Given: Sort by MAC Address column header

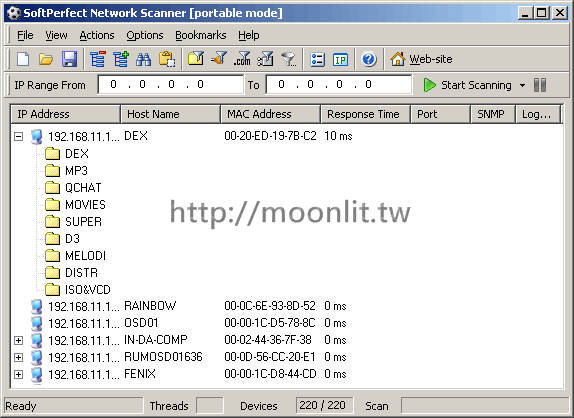Looking at the screenshot, I should 270,114.
